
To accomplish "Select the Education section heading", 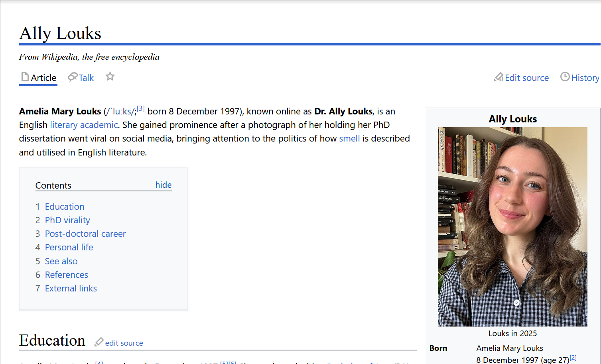I will [52, 340].
